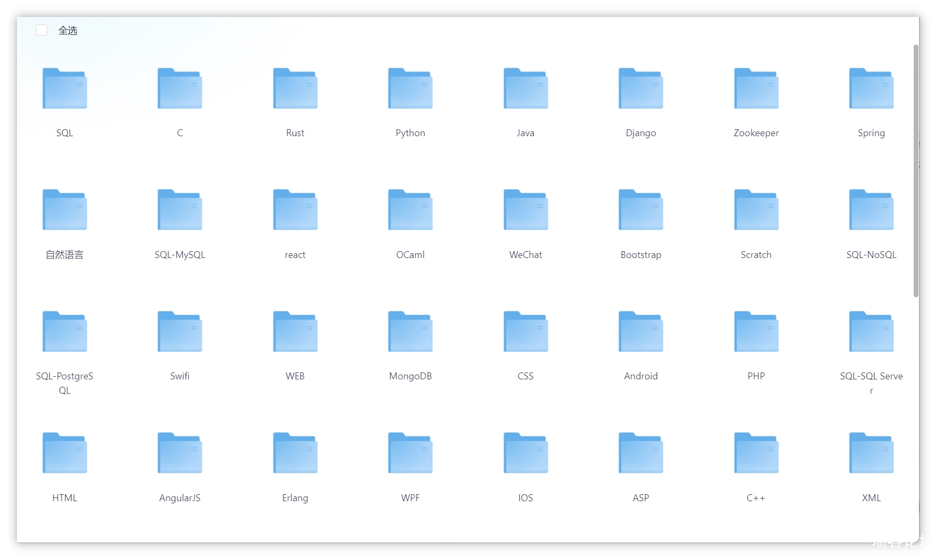Tick the 全选 select-all checkbox
937x560 pixels.
[42, 30]
